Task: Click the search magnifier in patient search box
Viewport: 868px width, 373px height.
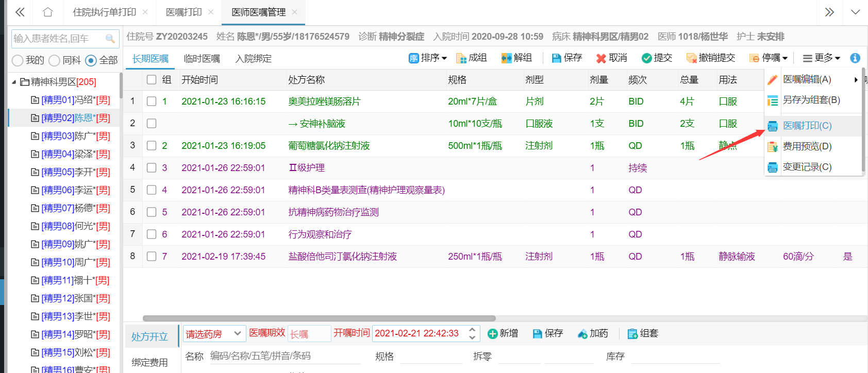Action: [110, 39]
